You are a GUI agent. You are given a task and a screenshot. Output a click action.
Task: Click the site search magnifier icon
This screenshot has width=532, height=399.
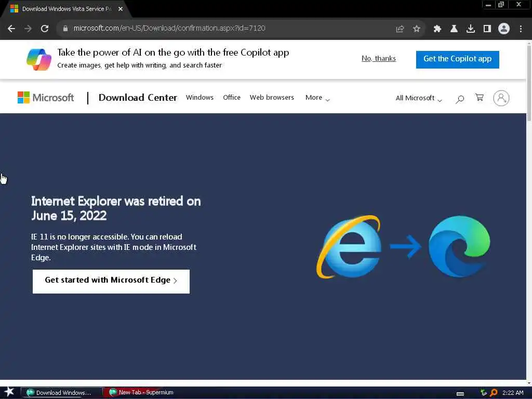(x=460, y=99)
